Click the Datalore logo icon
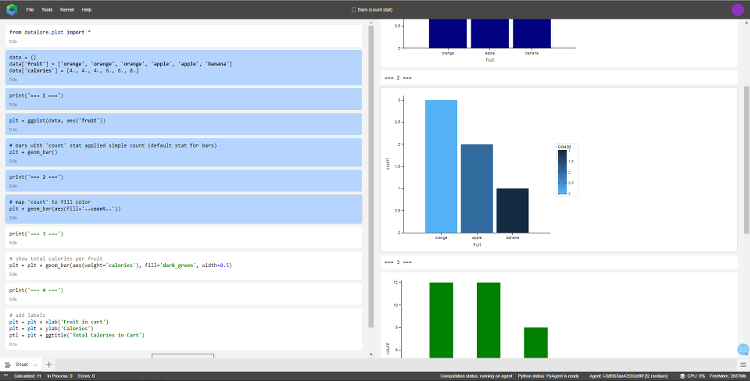Image resolution: width=750 pixels, height=381 pixels. tap(11, 10)
